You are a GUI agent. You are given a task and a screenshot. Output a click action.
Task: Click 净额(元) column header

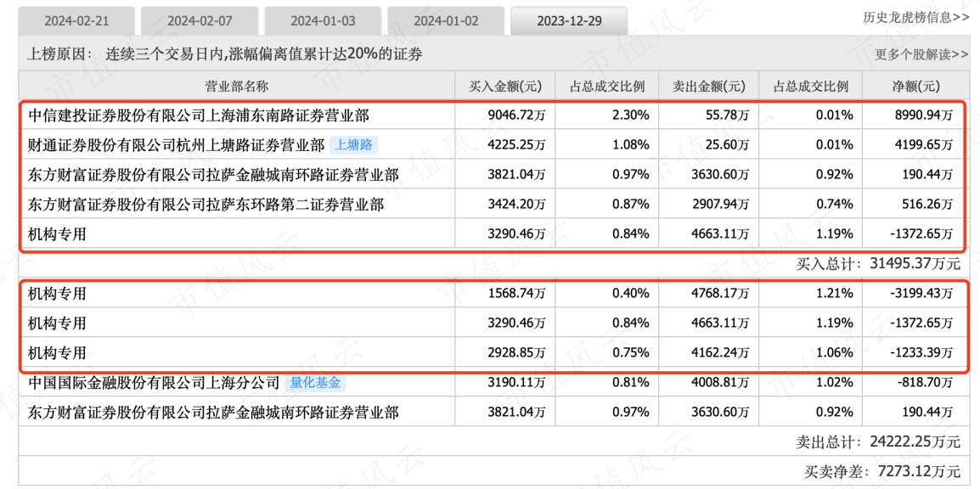pyautogui.click(x=915, y=87)
